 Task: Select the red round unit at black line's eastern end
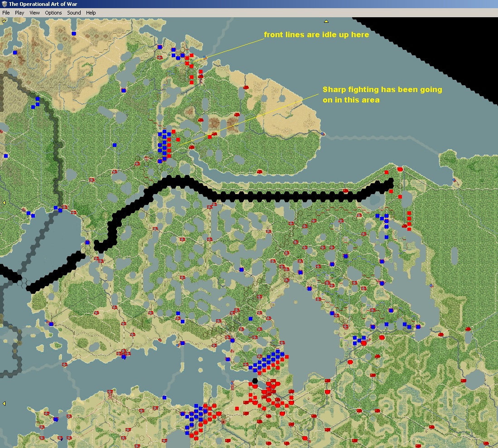click(400, 169)
